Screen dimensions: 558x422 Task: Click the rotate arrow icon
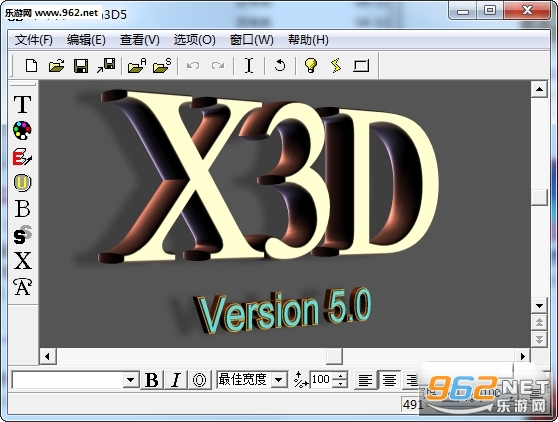click(x=280, y=65)
